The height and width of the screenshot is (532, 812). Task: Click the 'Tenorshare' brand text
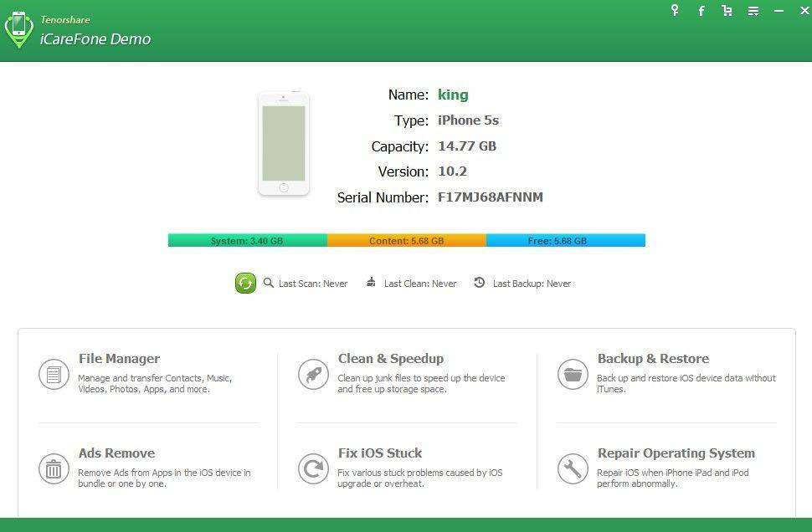point(65,20)
